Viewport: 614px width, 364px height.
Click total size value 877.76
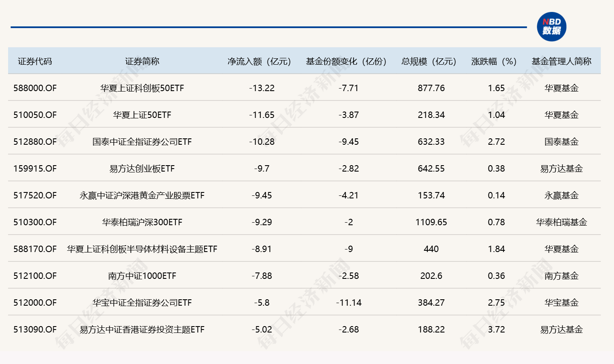tap(431, 88)
